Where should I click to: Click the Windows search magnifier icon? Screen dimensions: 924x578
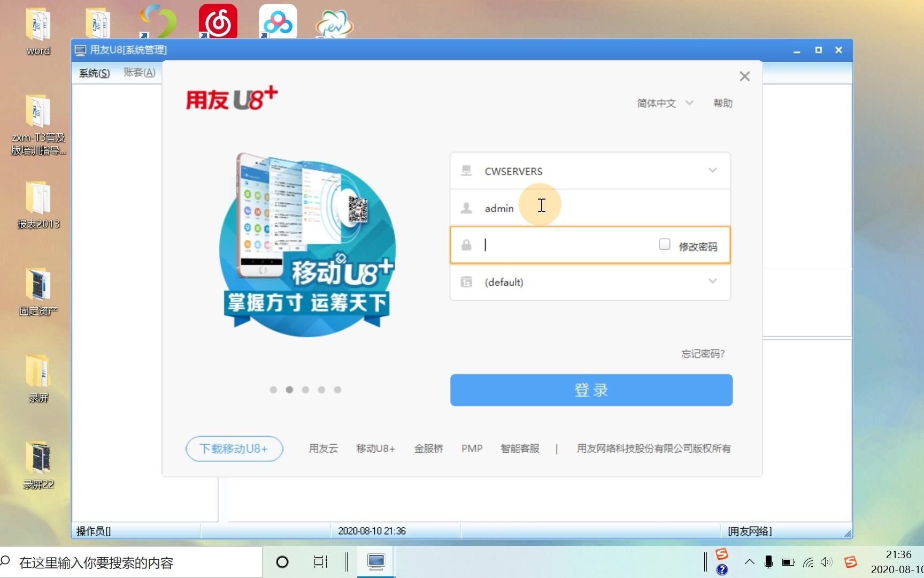pyautogui.click(x=6, y=561)
